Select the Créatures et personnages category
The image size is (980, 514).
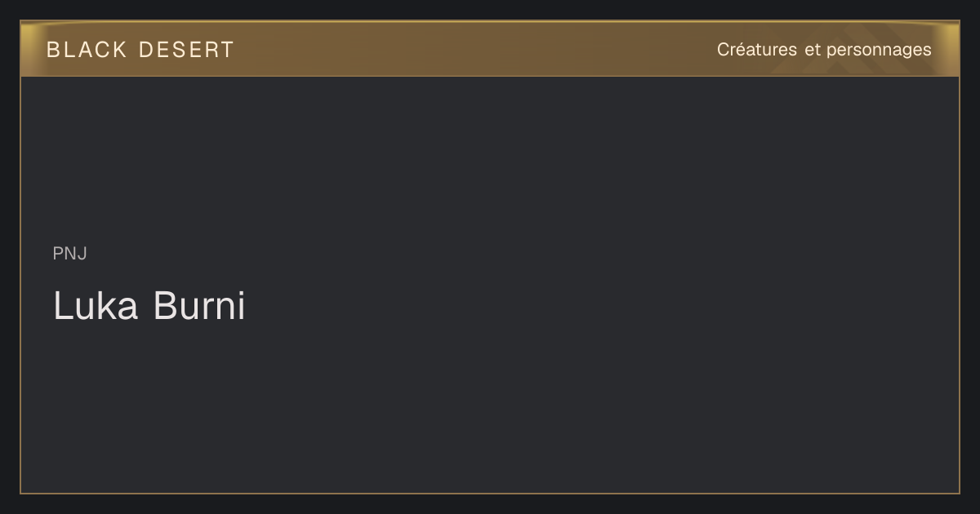point(824,50)
